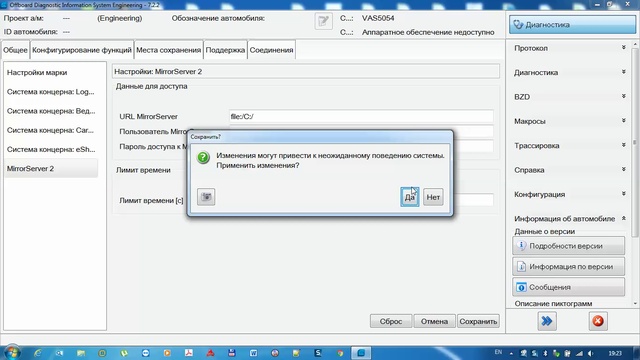640x360 pixels.
Task: Expand the Протокол section
Action: coord(570,48)
